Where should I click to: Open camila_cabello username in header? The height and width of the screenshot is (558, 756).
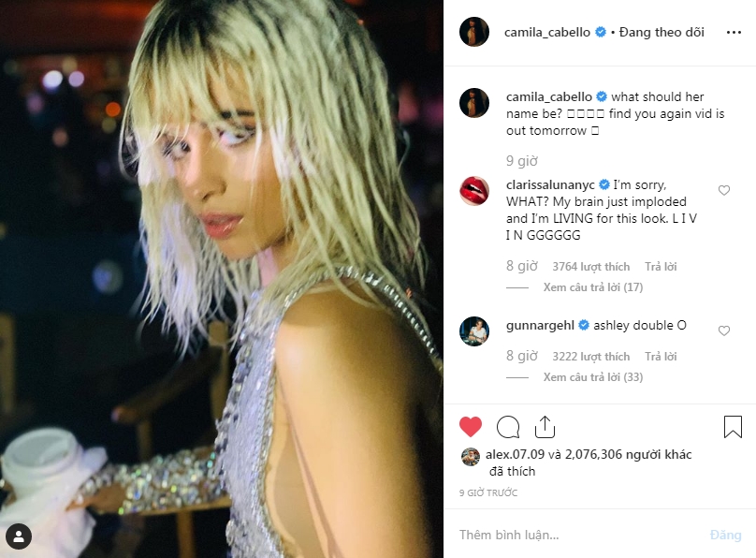(547, 33)
